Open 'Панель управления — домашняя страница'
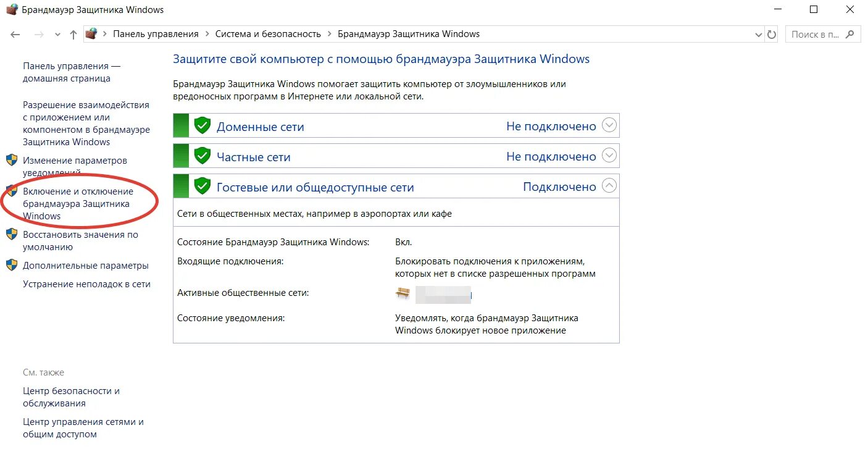 (72, 72)
